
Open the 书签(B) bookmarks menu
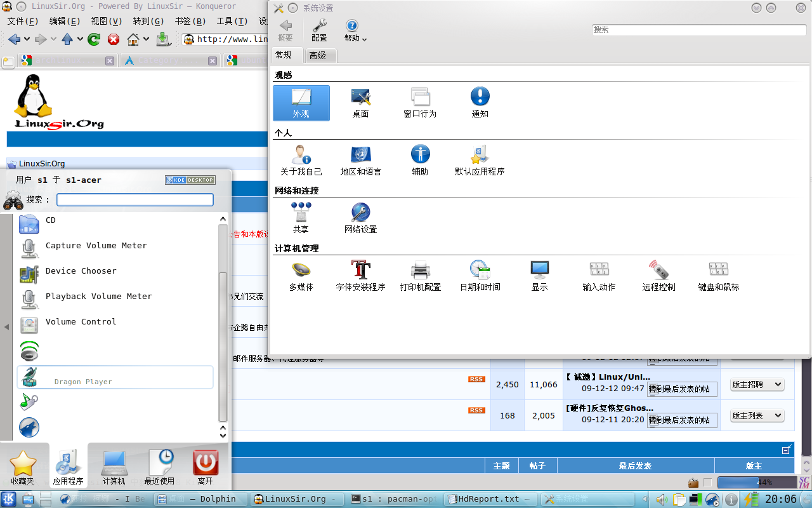click(x=190, y=21)
